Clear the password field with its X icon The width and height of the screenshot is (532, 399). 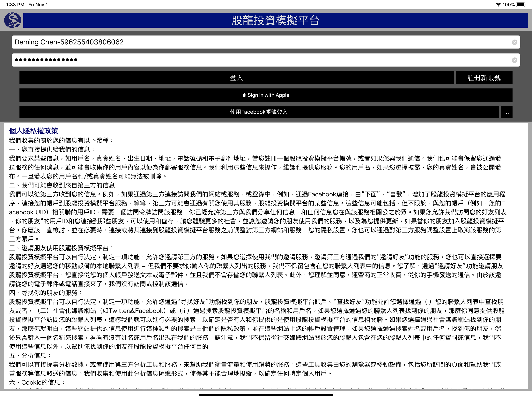point(514,60)
